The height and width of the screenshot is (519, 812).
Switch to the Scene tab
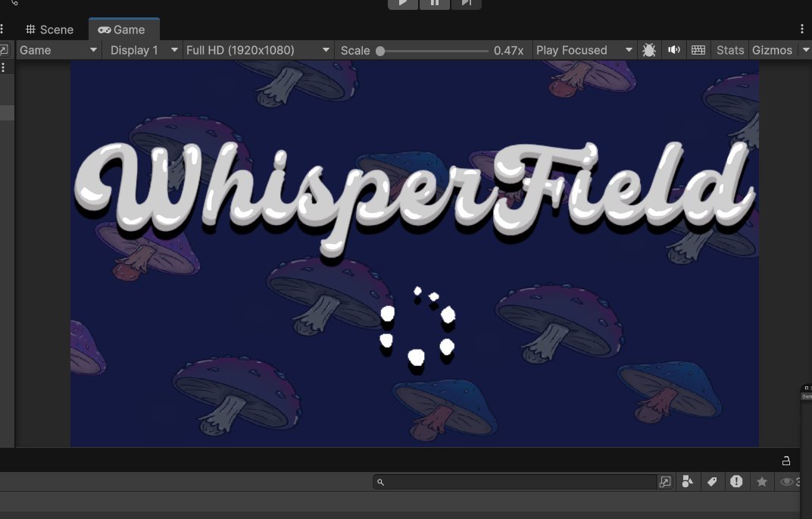[49, 30]
